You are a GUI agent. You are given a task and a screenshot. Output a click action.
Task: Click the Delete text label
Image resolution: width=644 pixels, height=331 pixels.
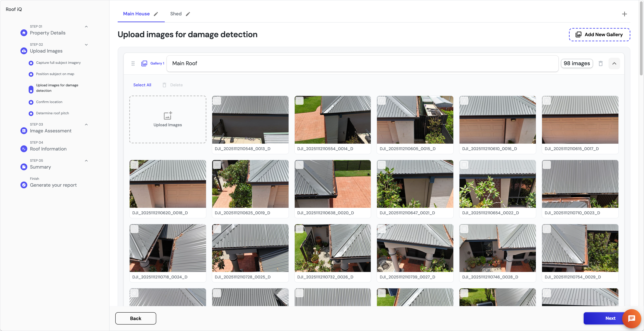tap(176, 85)
